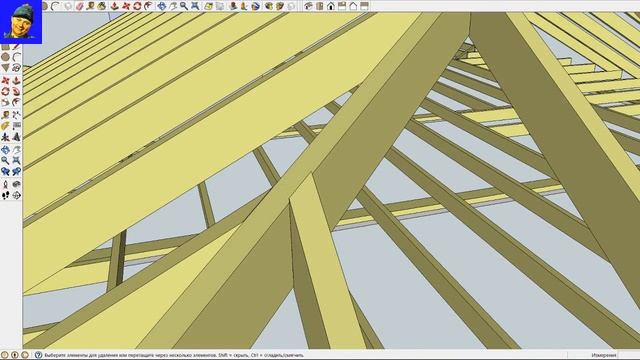The height and width of the screenshot is (360, 640).
Task: Select the Offset tool in top toolbar
Action: click(x=147, y=6)
